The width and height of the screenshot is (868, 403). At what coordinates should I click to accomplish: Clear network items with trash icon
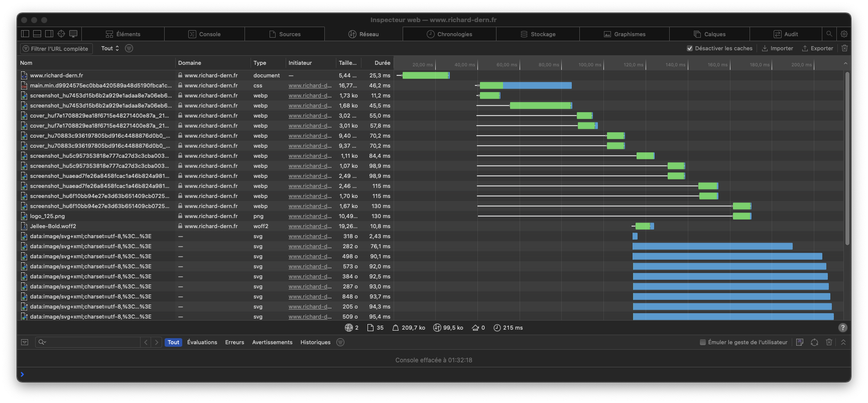click(x=844, y=48)
